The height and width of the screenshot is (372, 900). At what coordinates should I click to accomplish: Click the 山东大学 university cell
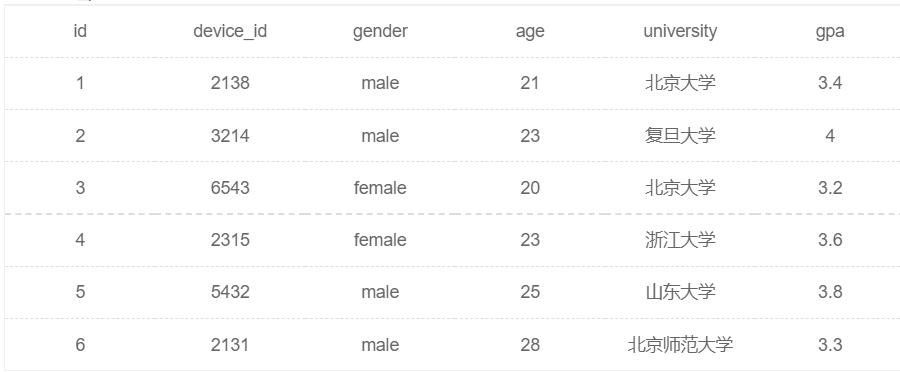coord(680,292)
